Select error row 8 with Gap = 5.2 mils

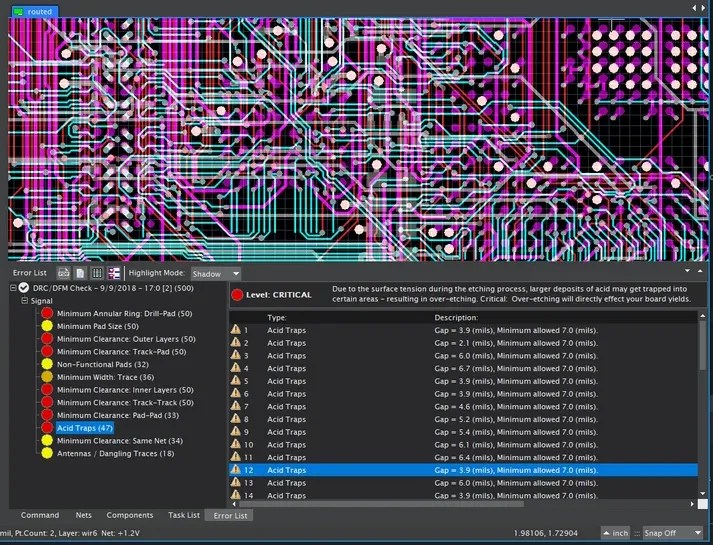point(463,419)
